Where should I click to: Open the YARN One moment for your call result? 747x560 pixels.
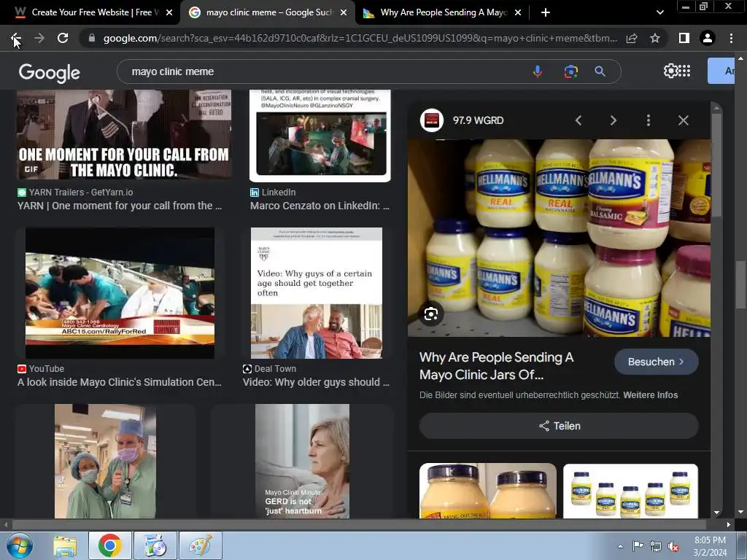pyautogui.click(x=120, y=206)
